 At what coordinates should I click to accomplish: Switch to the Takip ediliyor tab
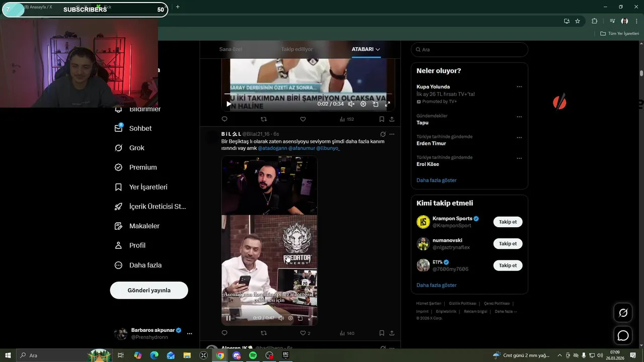tap(297, 49)
